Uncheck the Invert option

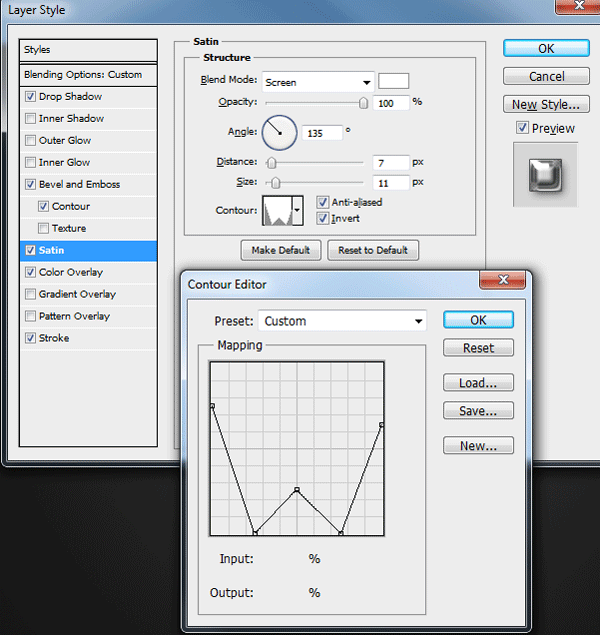[323, 219]
